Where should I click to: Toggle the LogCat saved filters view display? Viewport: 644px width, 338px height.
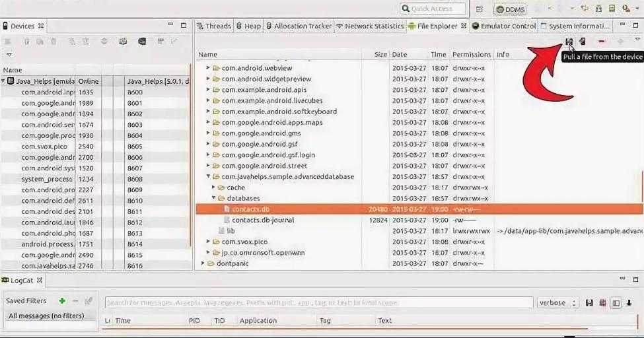(x=616, y=303)
